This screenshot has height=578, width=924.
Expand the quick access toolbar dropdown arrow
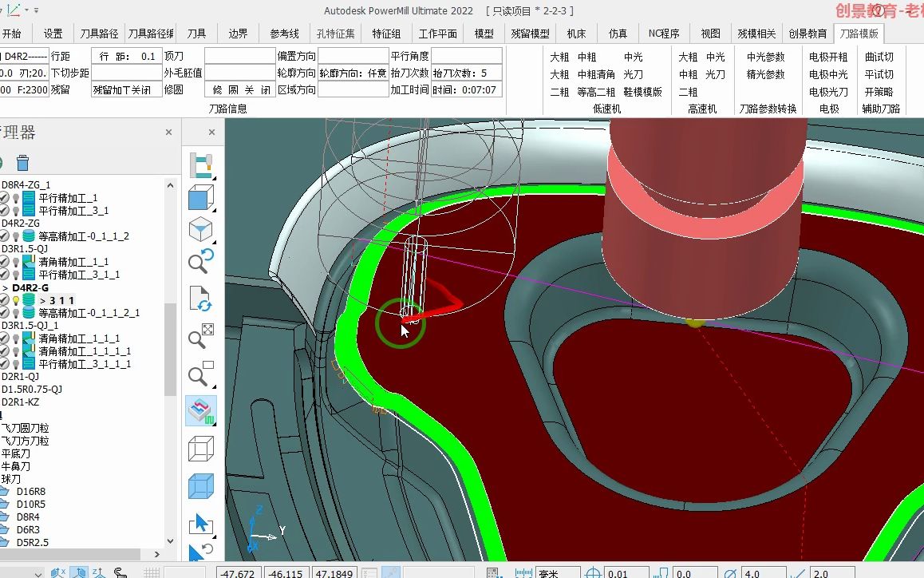[x=36, y=10]
